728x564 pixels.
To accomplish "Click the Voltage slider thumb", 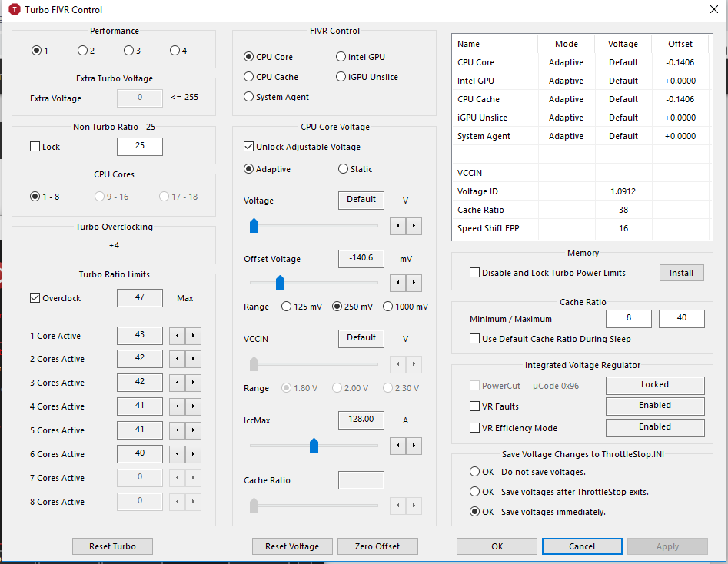I will [x=254, y=226].
